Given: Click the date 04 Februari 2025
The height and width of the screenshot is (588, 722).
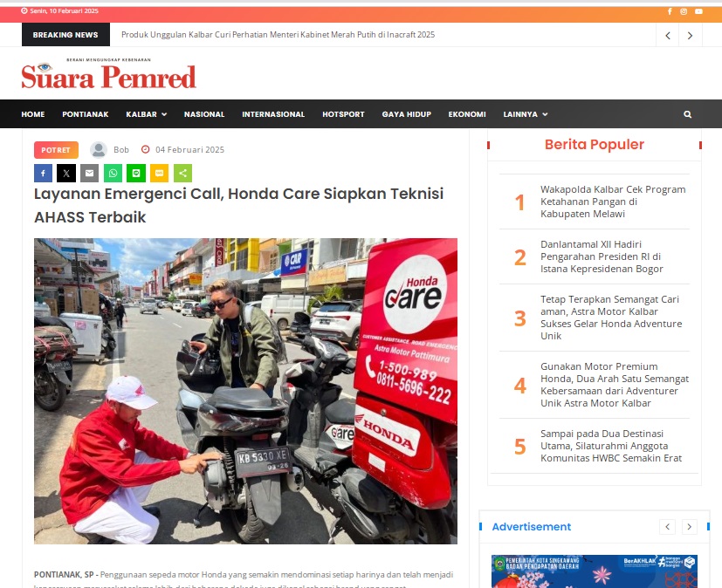Looking at the screenshot, I should 189,149.
